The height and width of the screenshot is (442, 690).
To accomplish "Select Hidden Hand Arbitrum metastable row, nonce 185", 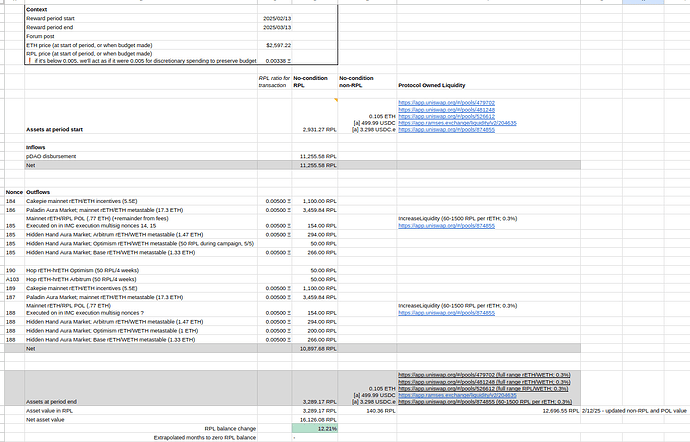I will [x=141, y=235].
